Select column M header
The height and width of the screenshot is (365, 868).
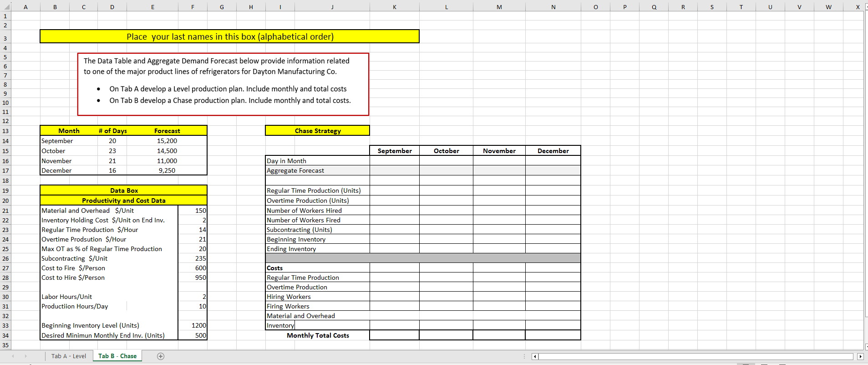(x=499, y=7)
